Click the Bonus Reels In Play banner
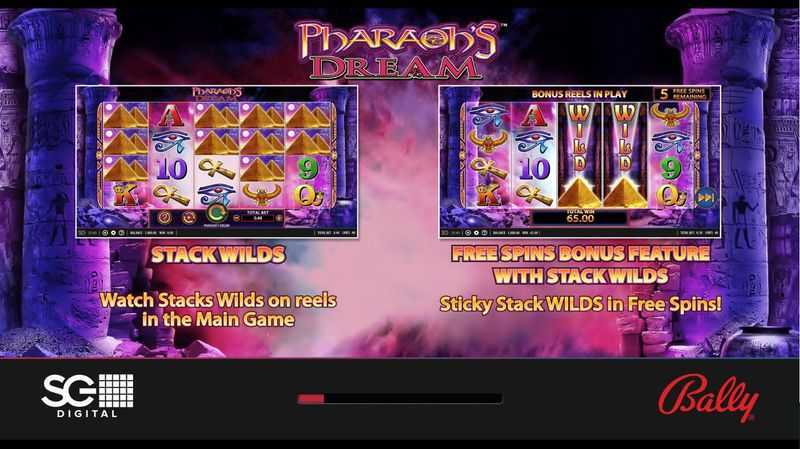Screen dimensions: 800x449 pyautogui.click(x=579, y=94)
